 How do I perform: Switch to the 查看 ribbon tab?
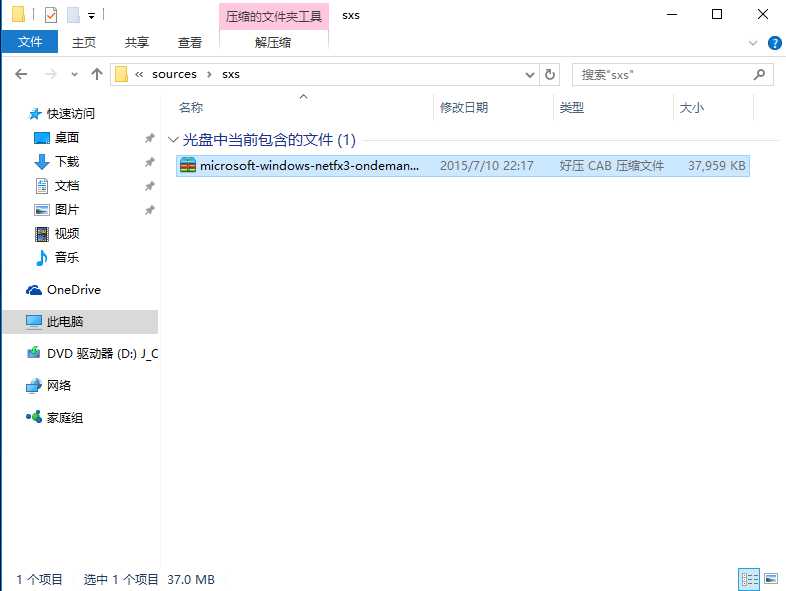pos(189,42)
